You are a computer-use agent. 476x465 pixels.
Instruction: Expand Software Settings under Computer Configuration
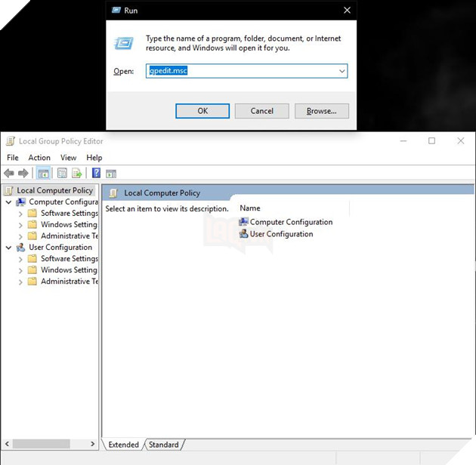click(20, 214)
